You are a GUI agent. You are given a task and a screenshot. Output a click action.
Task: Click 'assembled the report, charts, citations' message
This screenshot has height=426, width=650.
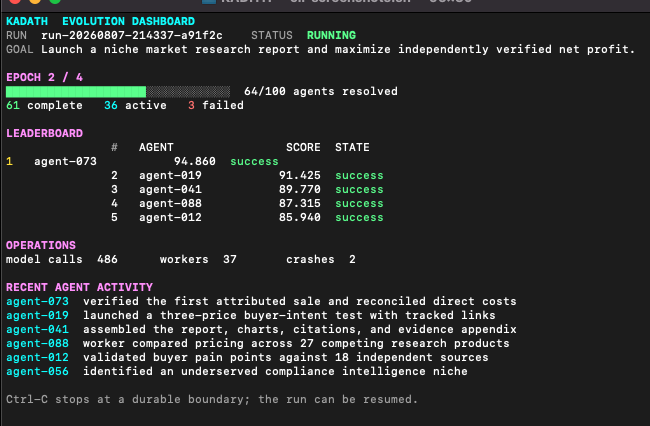tap(300, 330)
